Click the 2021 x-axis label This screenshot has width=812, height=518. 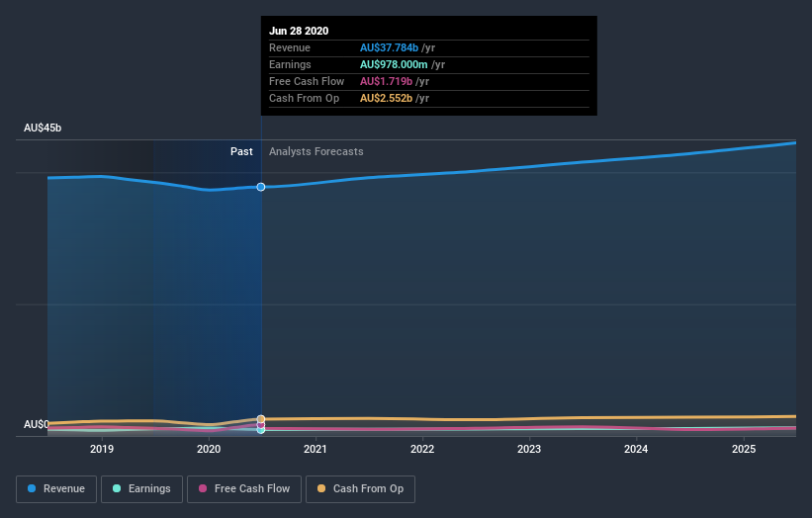click(x=316, y=449)
